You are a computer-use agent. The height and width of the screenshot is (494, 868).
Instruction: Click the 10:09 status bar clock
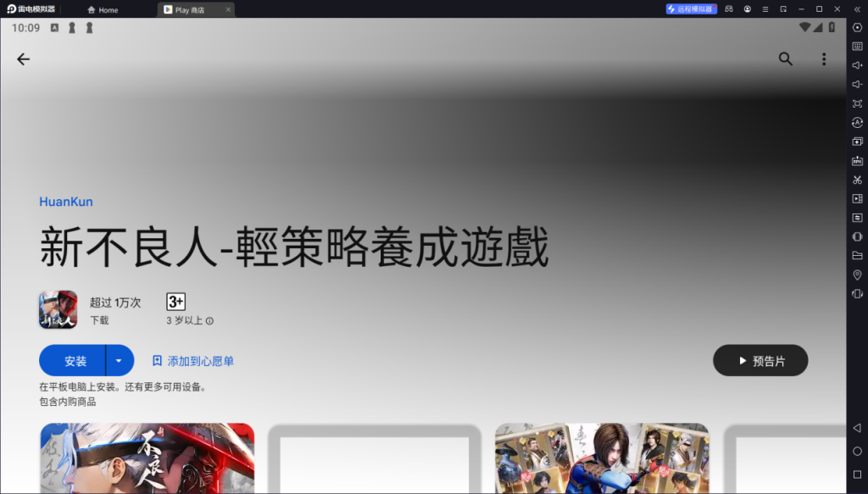point(26,28)
